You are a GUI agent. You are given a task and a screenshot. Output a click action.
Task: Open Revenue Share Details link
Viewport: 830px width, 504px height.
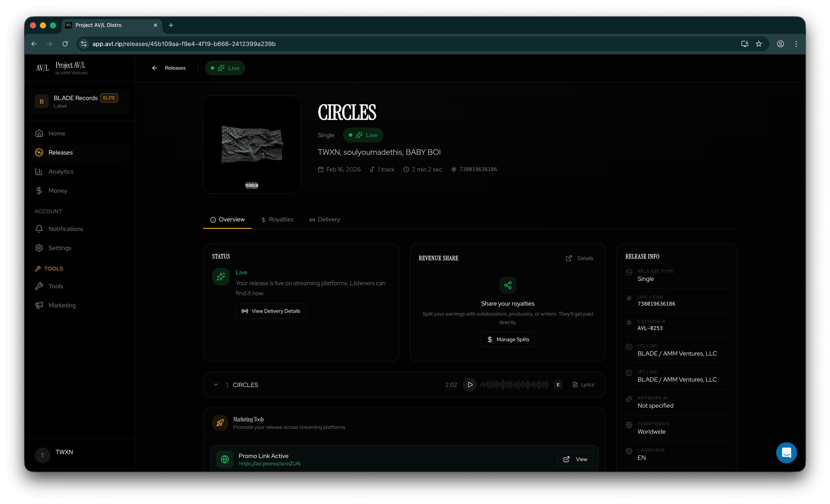pos(579,258)
